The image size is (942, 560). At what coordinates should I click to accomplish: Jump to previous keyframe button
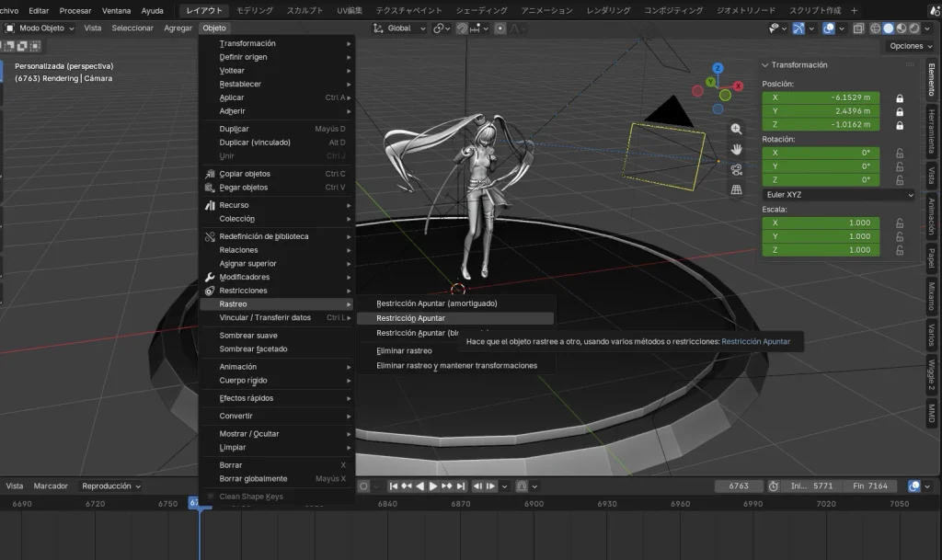(x=407, y=486)
